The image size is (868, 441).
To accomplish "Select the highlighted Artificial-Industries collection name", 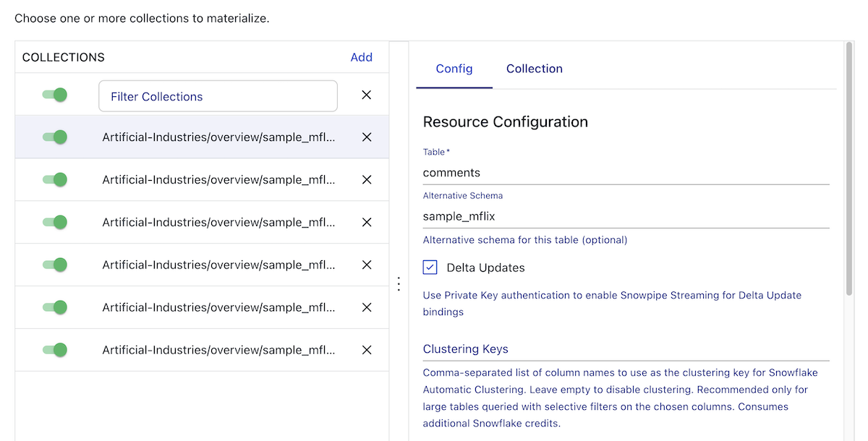I will pos(218,137).
